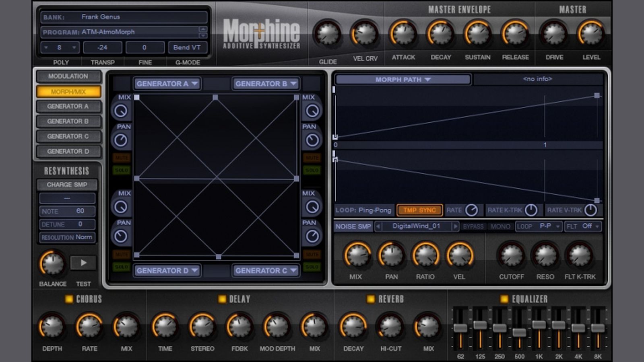Click the master envelope Attack knob
Viewport: 644px width, 362px height.
[x=403, y=34]
